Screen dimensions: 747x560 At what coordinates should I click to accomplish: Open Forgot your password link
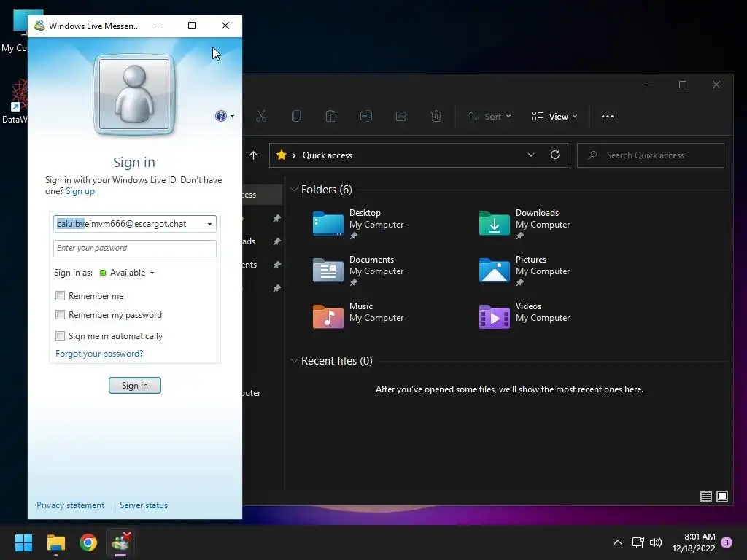tap(99, 354)
